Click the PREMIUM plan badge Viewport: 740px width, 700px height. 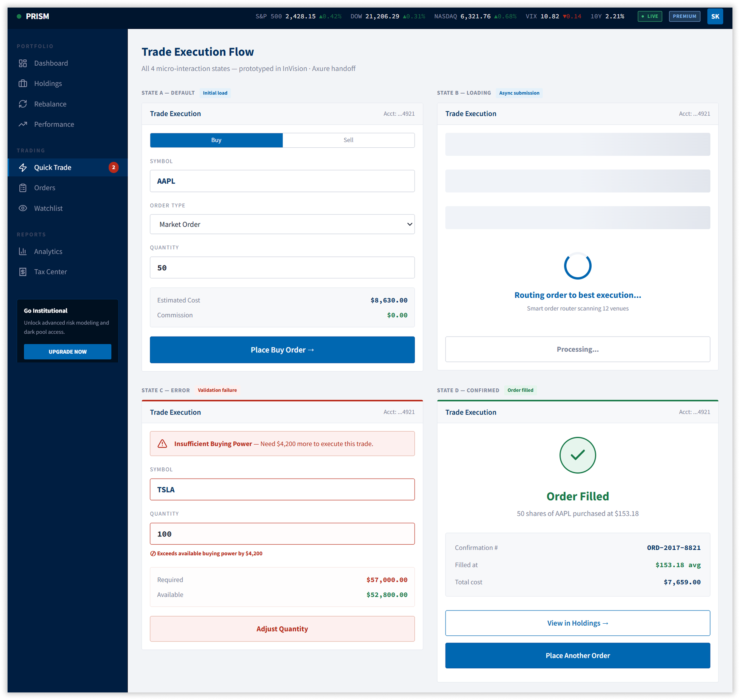point(684,16)
